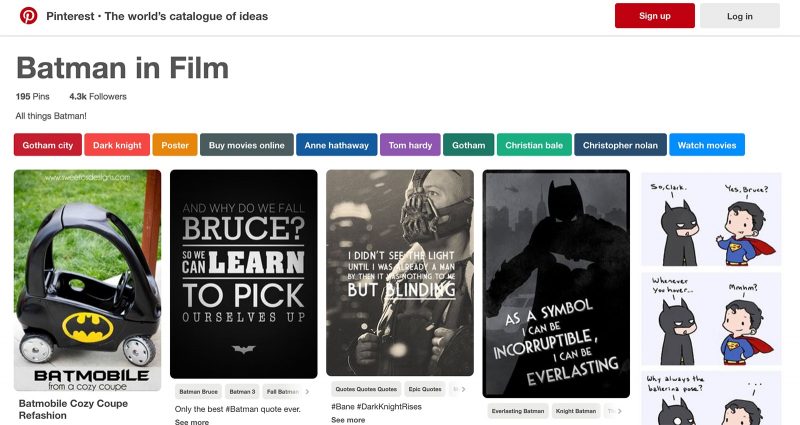800x425 pixels.
Task: Filter by the Tom hardy tag
Action: click(410, 145)
